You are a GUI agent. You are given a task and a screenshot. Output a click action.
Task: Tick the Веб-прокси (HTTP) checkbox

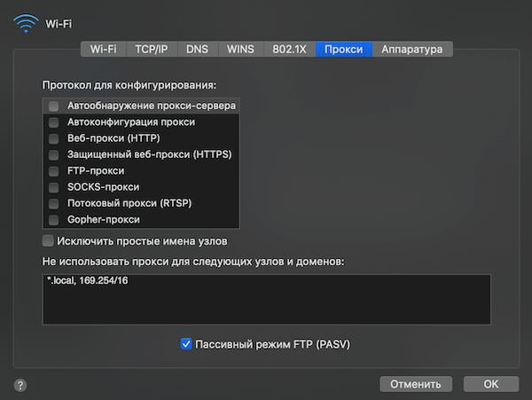point(54,138)
